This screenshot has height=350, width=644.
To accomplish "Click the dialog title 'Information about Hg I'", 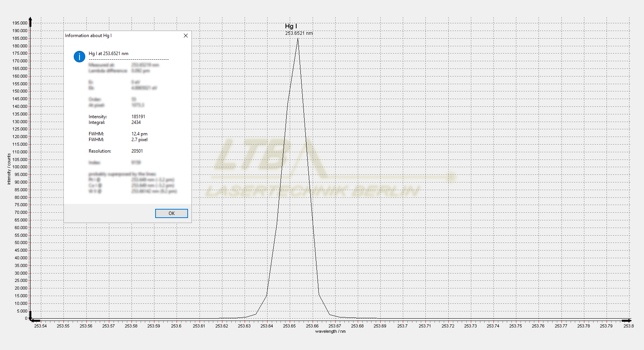I will click(x=88, y=36).
